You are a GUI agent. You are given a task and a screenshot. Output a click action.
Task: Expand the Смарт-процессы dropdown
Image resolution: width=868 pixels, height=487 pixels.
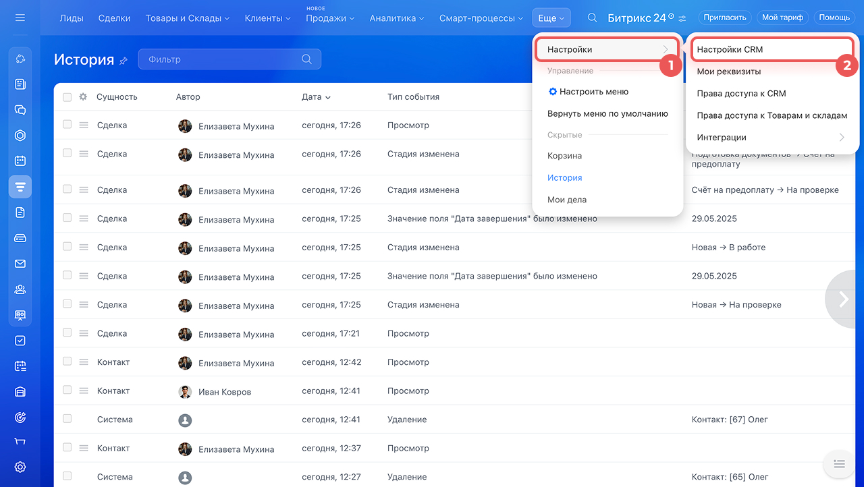tap(482, 18)
